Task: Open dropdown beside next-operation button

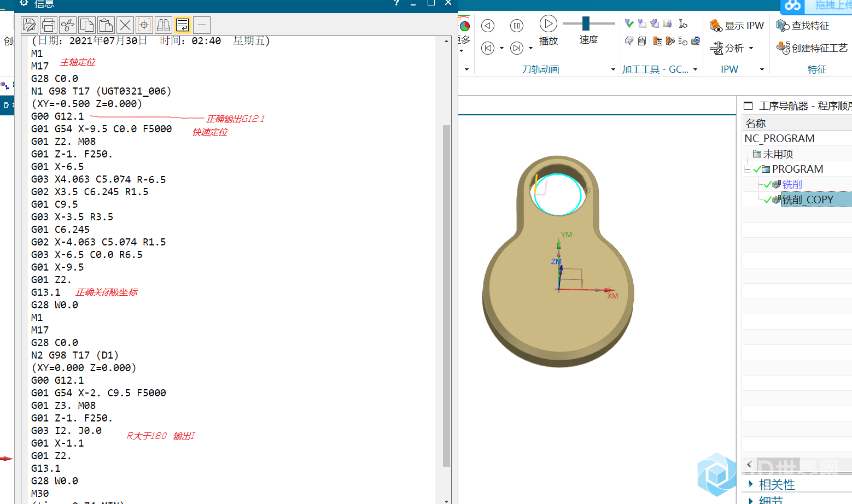Action: pos(530,48)
